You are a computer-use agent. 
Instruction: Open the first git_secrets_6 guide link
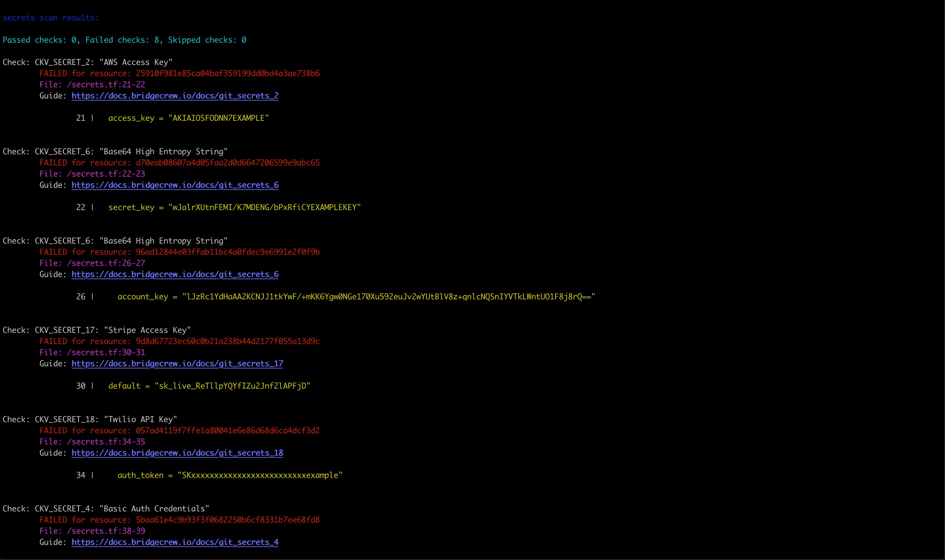(x=175, y=185)
